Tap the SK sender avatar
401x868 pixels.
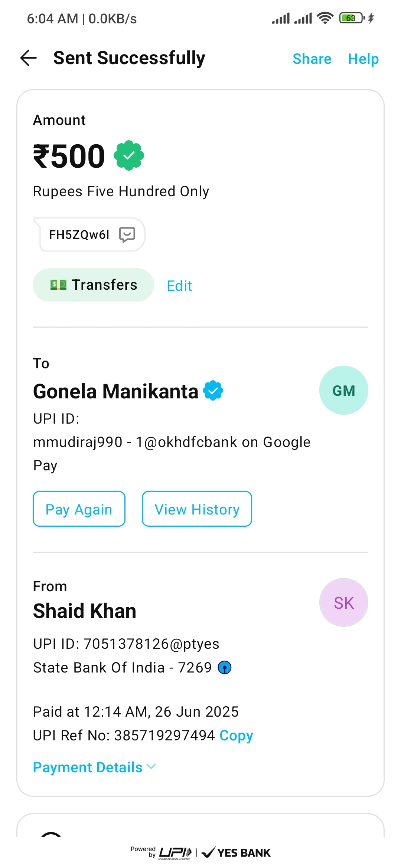343,602
